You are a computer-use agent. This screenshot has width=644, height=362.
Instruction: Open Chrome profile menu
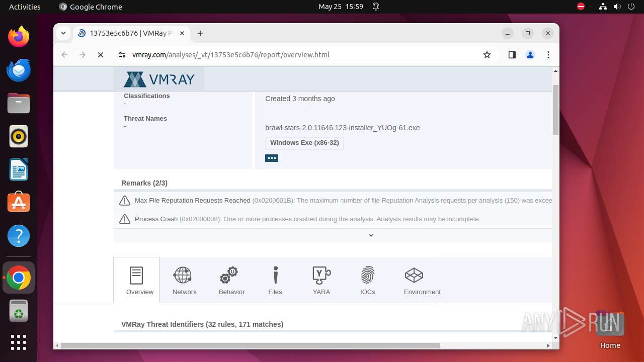tap(530, 55)
